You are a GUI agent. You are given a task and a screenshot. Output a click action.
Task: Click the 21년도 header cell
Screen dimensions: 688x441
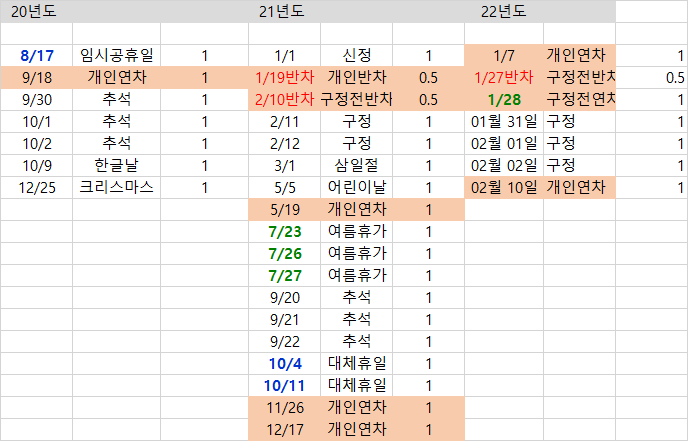(283, 11)
